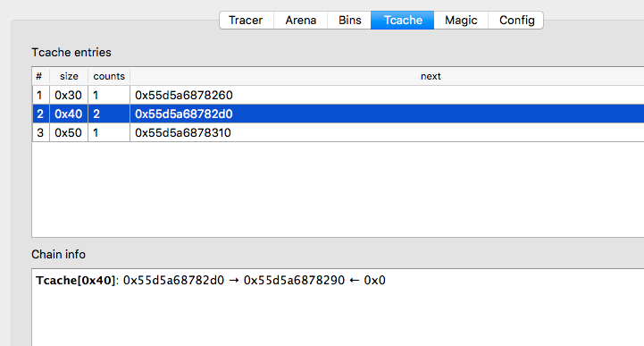Screen dimensions: 644x346
Task: Go to the Magic tab
Action: (x=461, y=21)
